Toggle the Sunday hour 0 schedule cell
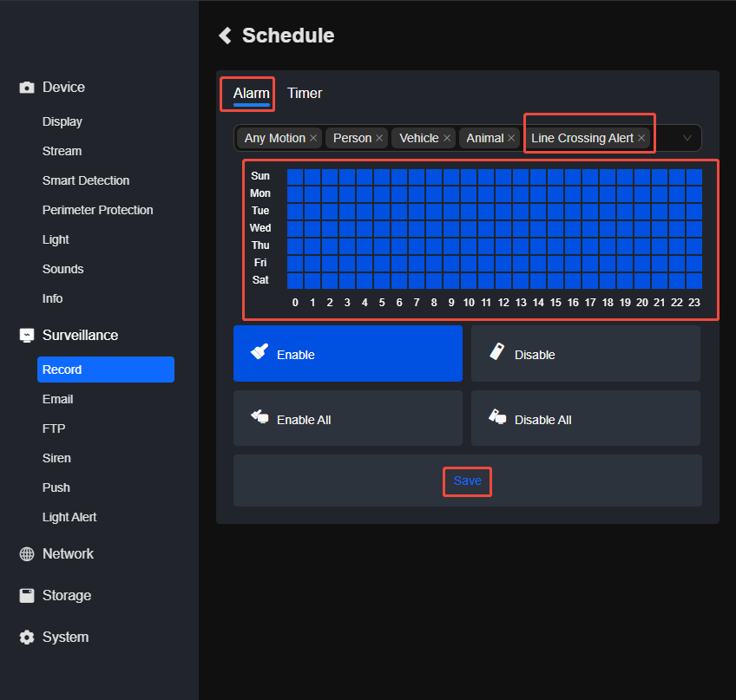 click(x=295, y=176)
